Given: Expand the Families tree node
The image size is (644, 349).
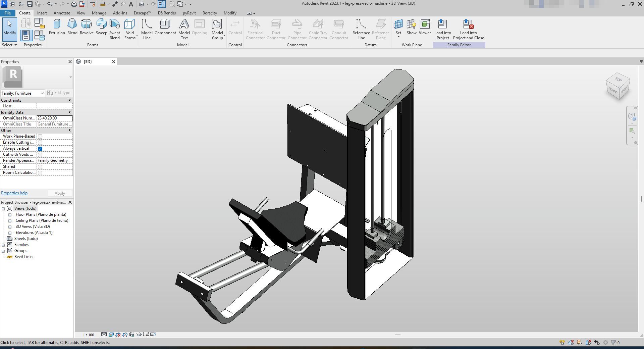Looking at the screenshot, I should [3, 245].
